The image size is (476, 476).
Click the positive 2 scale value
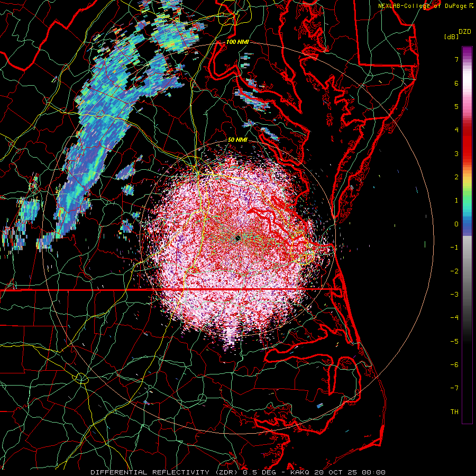456,177
